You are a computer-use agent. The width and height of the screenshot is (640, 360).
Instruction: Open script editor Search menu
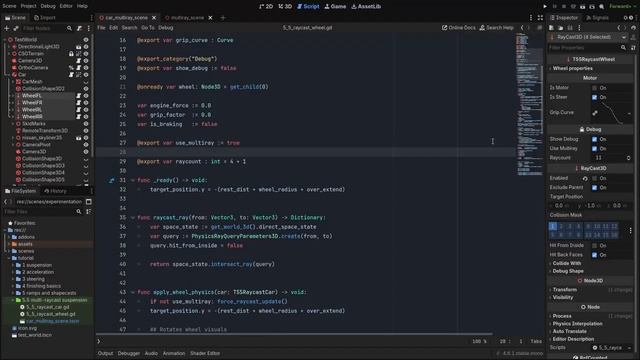pyautogui.click(x=129, y=28)
